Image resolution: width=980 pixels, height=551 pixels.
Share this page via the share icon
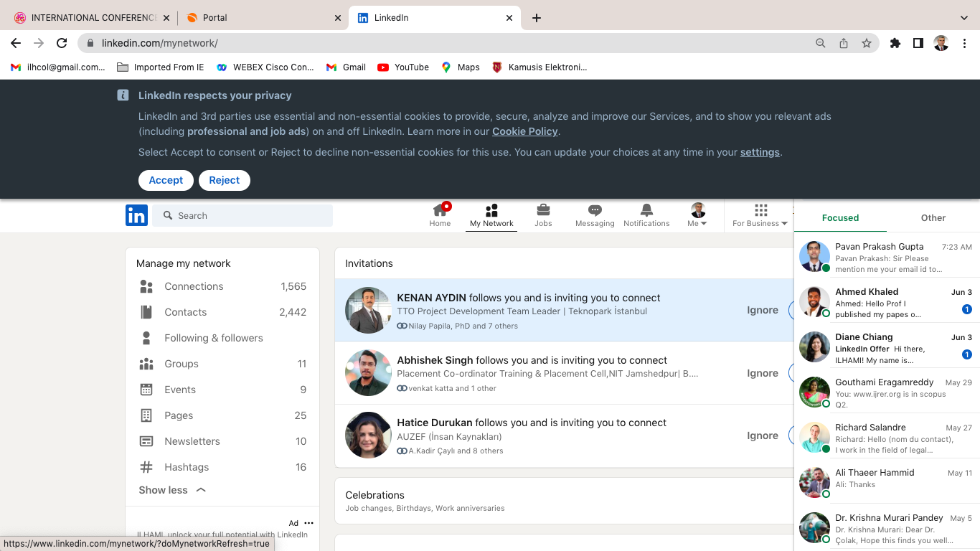click(844, 43)
